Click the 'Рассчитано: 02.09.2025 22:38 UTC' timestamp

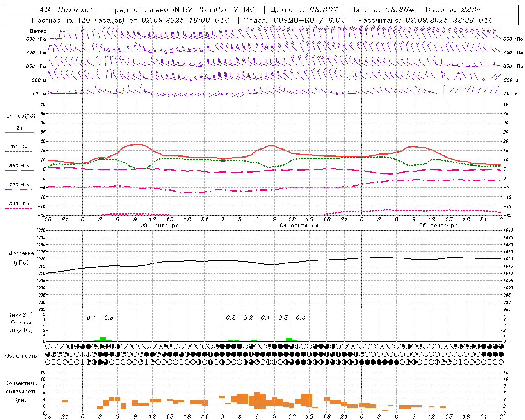[426, 20]
